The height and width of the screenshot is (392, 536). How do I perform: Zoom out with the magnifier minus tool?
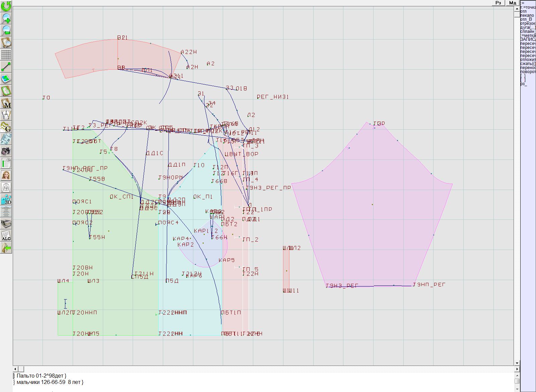(6, 30)
